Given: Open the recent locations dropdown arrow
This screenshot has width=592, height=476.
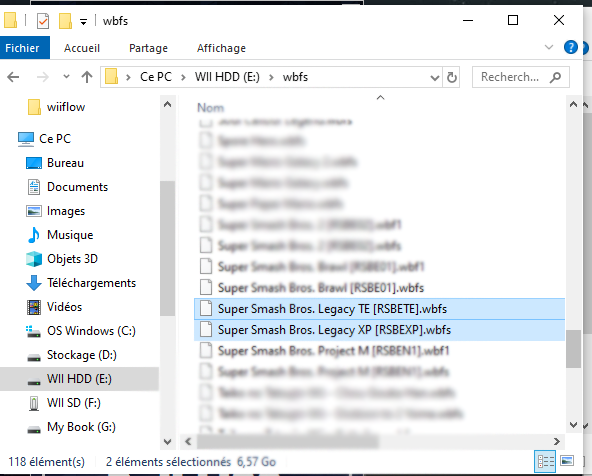Looking at the screenshot, I should (66, 77).
